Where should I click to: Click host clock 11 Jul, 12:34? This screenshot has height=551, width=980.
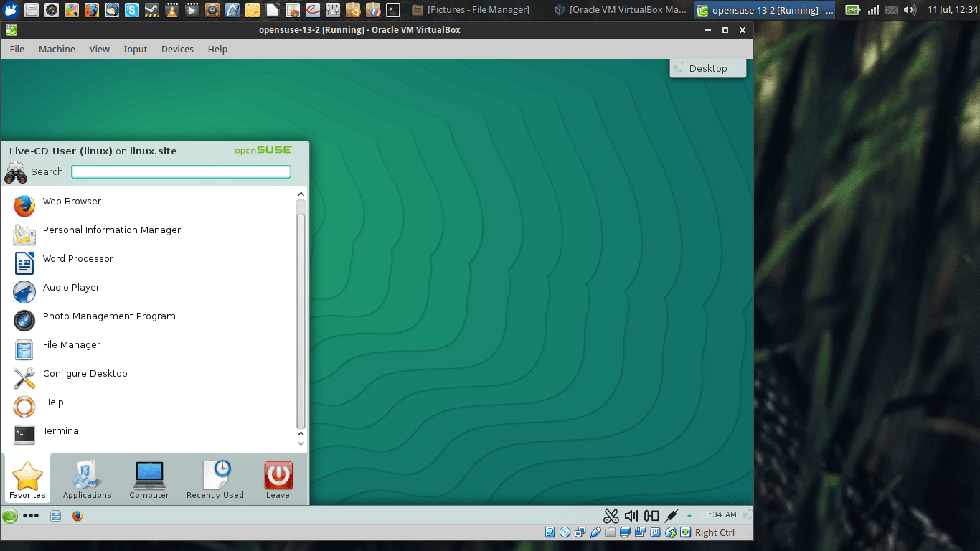click(952, 10)
